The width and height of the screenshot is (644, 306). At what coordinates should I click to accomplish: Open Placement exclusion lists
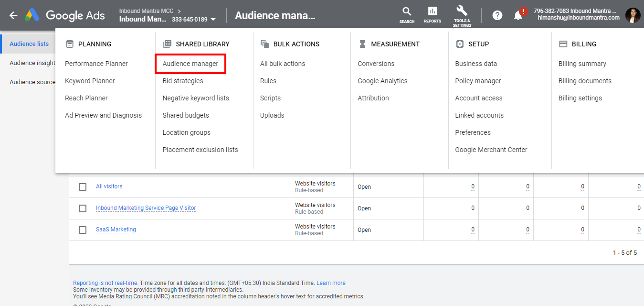coord(200,150)
